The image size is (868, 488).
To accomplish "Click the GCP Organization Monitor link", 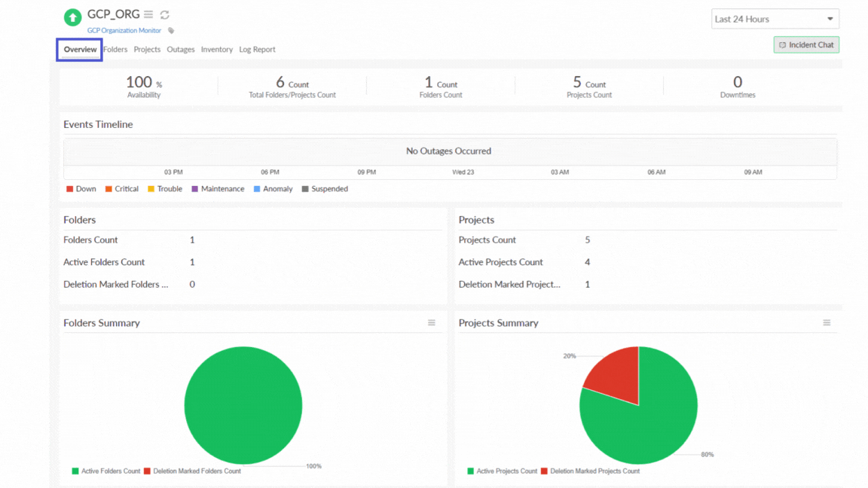I will pos(124,30).
